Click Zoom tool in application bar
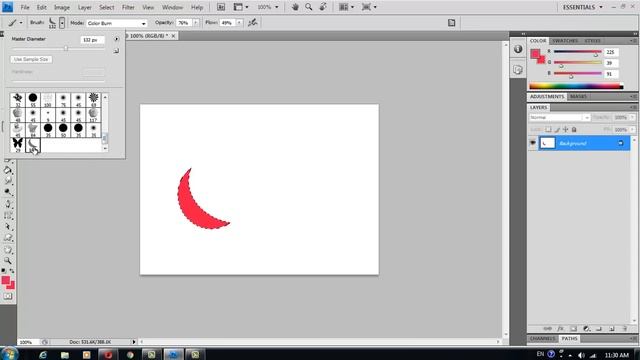 309,7
